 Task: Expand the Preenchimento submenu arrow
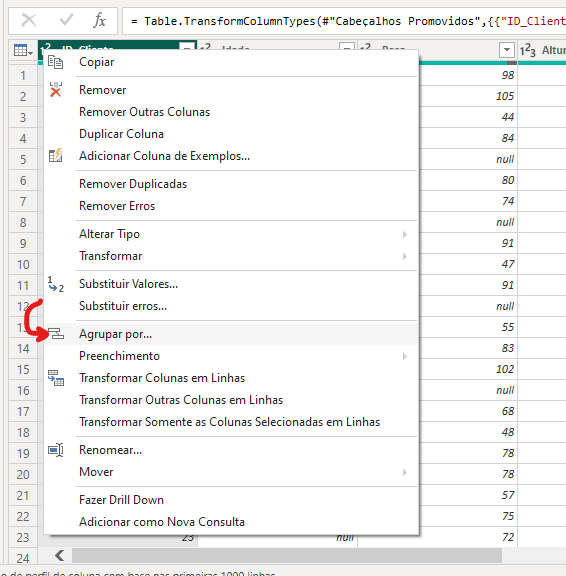404,356
